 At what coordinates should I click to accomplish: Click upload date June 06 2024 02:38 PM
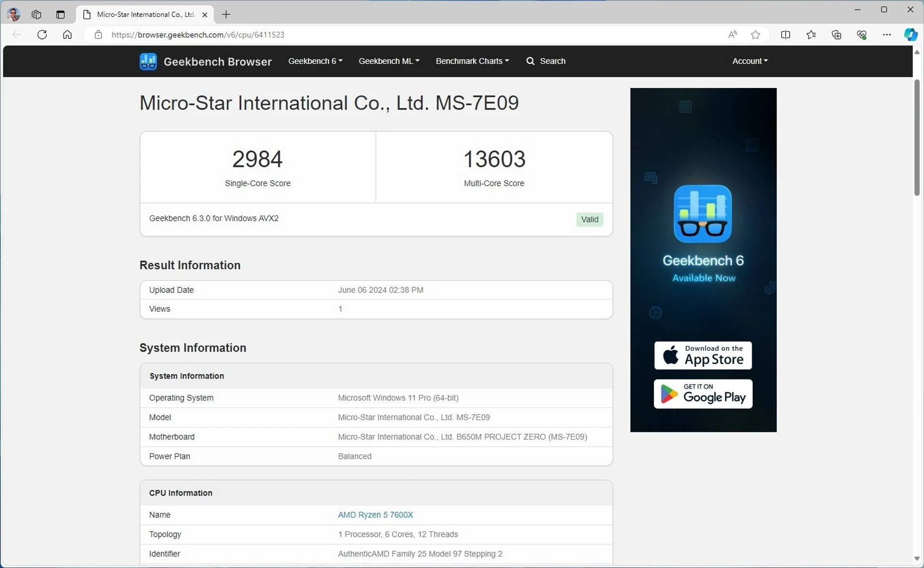click(381, 290)
